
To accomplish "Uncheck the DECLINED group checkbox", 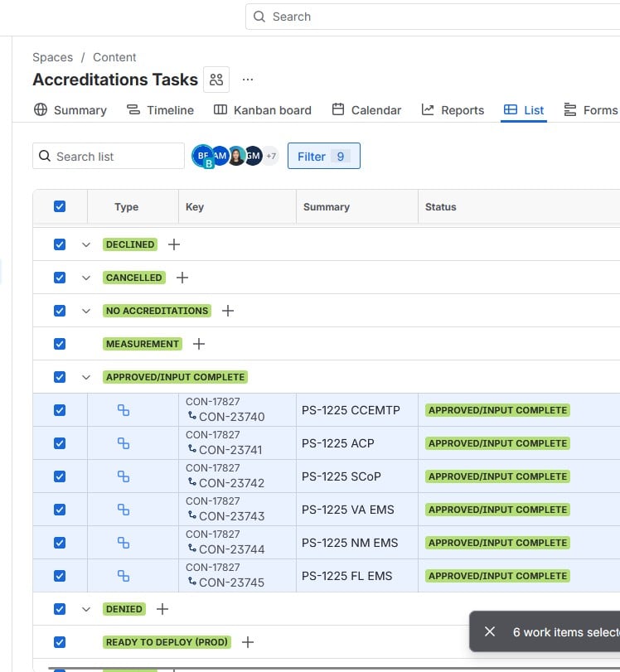I will coord(60,244).
